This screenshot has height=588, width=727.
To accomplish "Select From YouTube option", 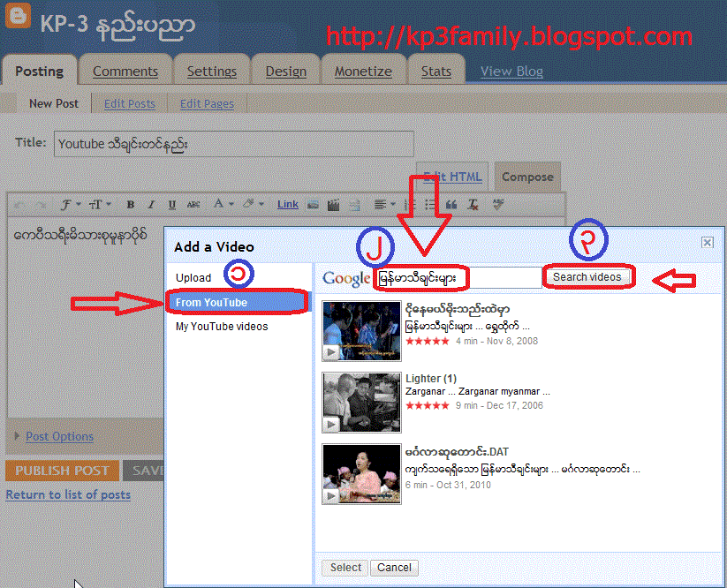I will point(237,302).
